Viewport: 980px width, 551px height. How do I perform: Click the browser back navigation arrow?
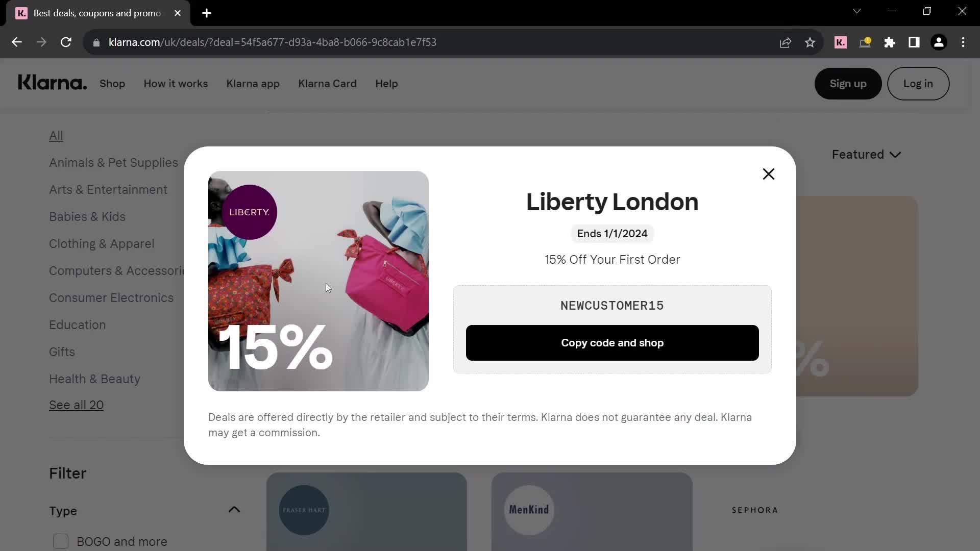tap(16, 42)
